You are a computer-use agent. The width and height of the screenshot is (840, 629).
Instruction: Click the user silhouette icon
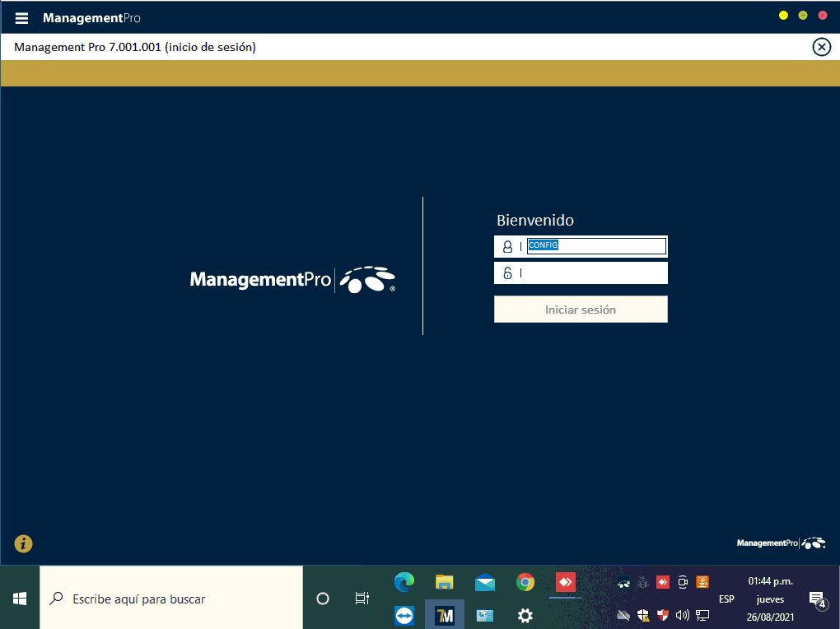pyautogui.click(x=507, y=246)
